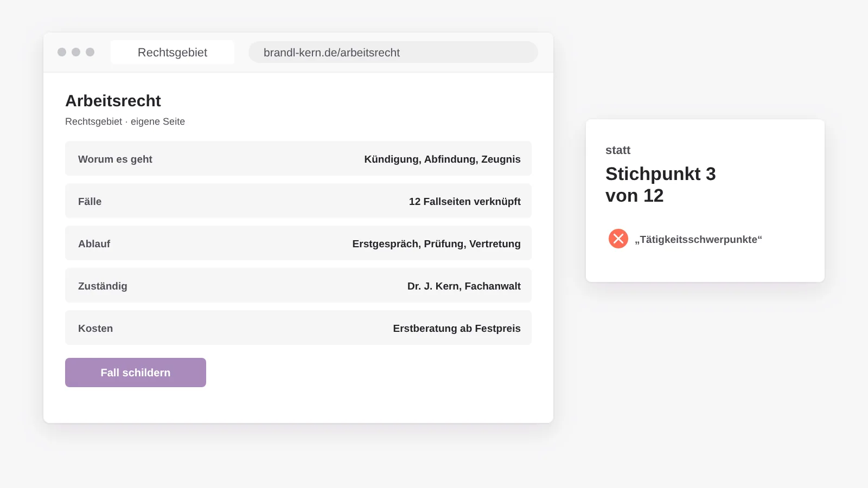This screenshot has width=868, height=488.
Task: Click the Fall schildern button
Action: pyautogui.click(x=136, y=373)
